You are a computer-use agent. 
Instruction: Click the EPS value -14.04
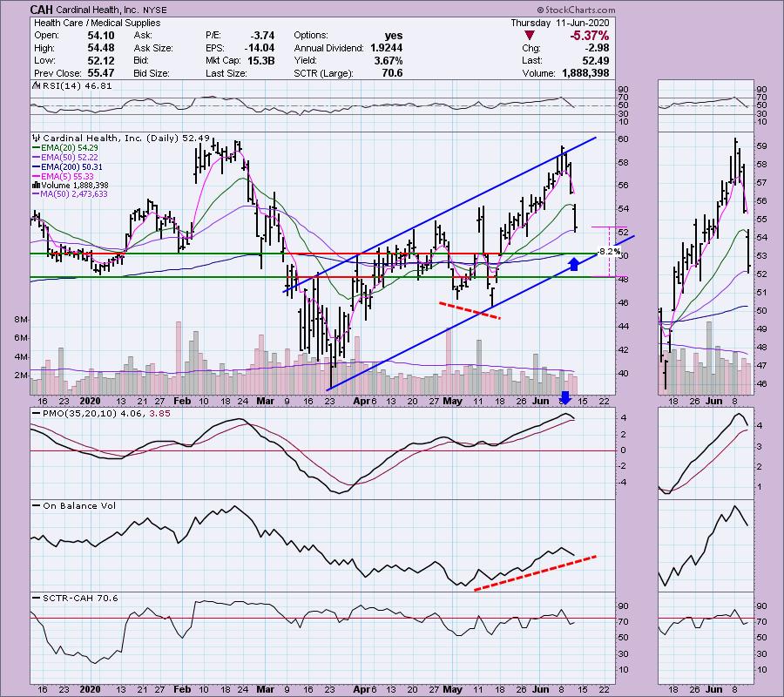[260, 48]
